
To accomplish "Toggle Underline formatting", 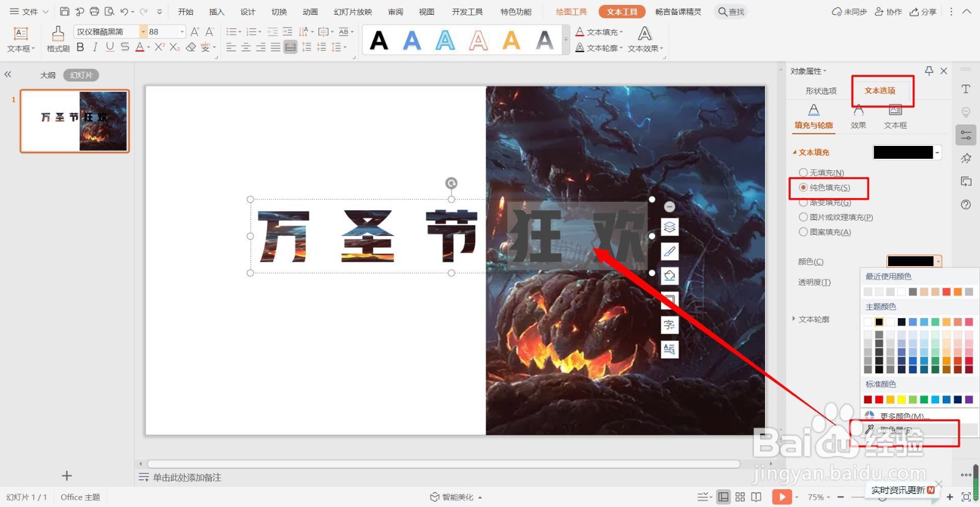I will coord(110,47).
